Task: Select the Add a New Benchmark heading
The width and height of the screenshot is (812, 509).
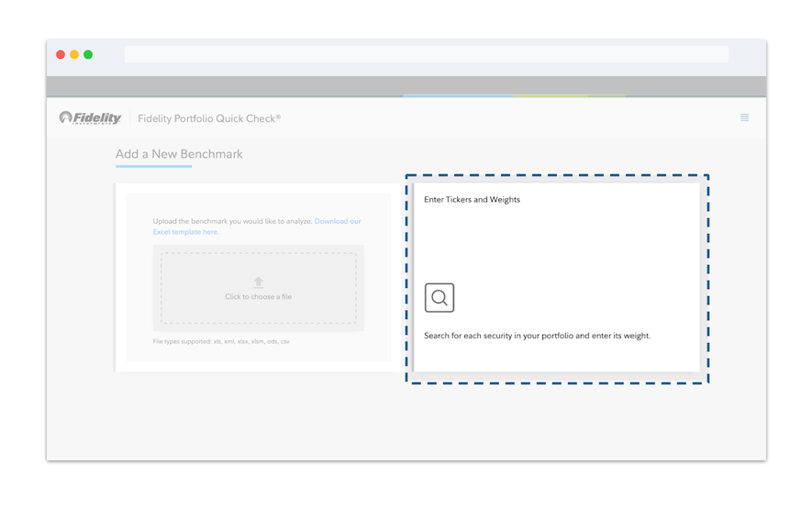Action: point(179,154)
